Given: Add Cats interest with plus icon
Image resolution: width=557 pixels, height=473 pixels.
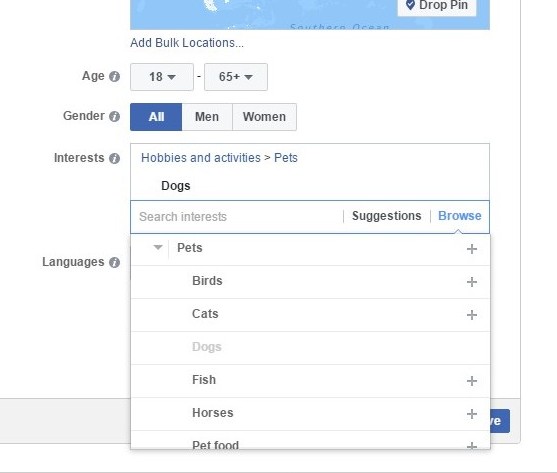Looking at the screenshot, I should coord(472,315).
